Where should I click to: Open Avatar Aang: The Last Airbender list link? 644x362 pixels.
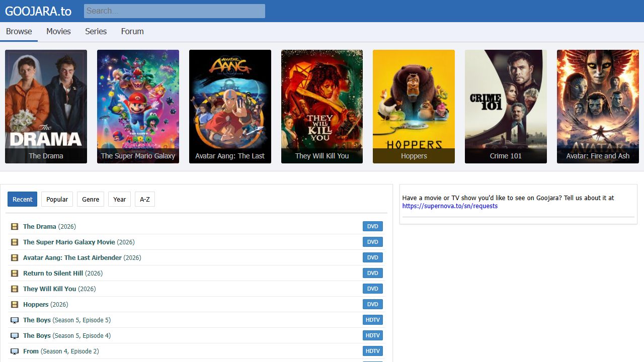coord(82,258)
